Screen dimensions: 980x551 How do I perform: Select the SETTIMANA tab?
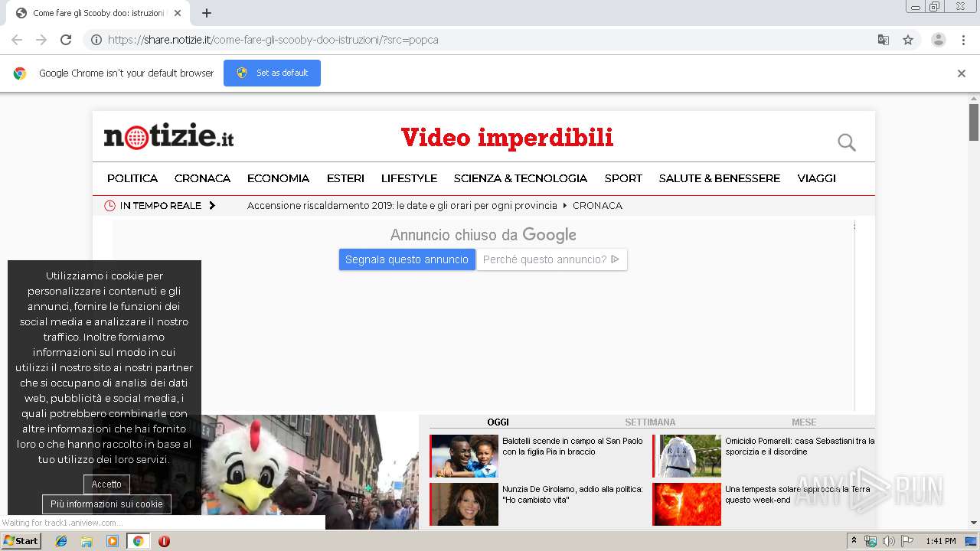pyautogui.click(x=650, y=422)
